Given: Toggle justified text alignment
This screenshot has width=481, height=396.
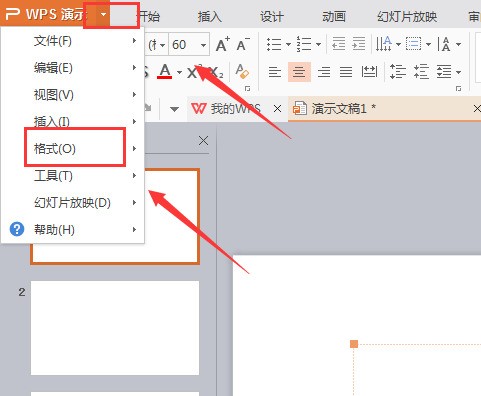Looking at the screenshot, I should click(346, 72).
